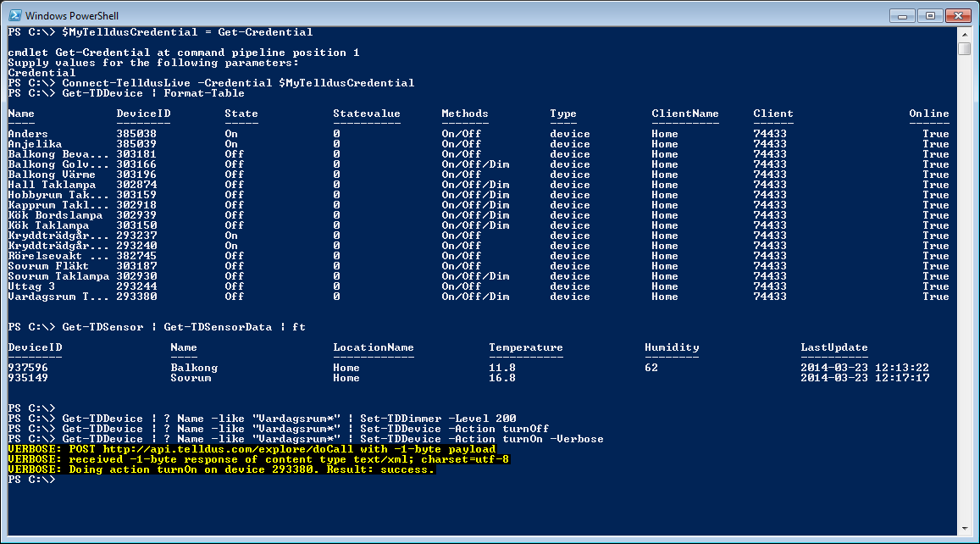Select 'Sovrum Taklampa' device name
Screen dimensions: 980x544
coord(58,275)
